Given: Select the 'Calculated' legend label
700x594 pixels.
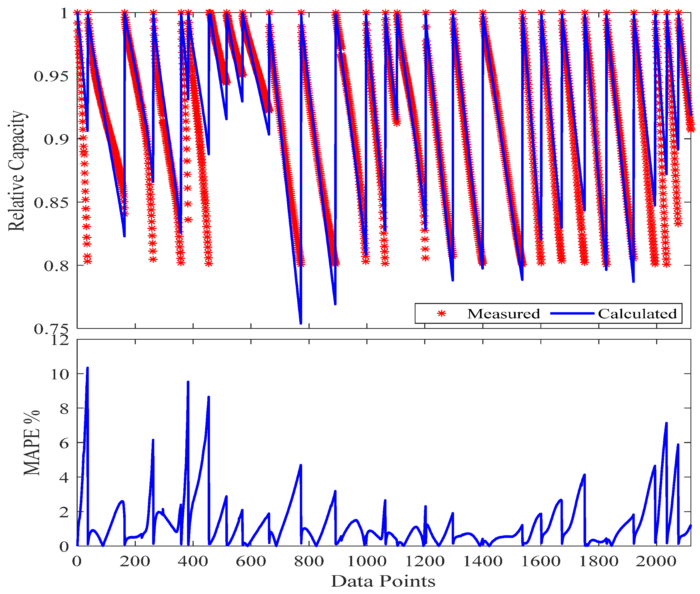Looking at the screenshot, I should pyautogui.click(x=637, y=314).
